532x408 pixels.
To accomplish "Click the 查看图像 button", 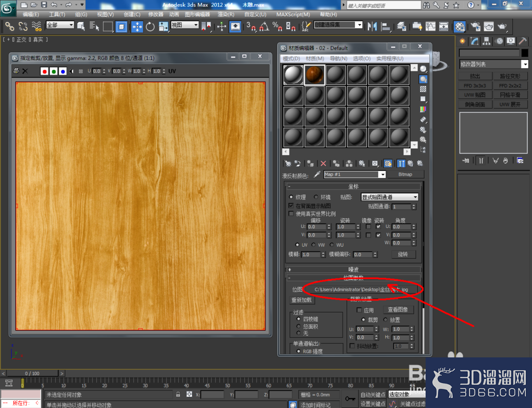I will 398,309.
